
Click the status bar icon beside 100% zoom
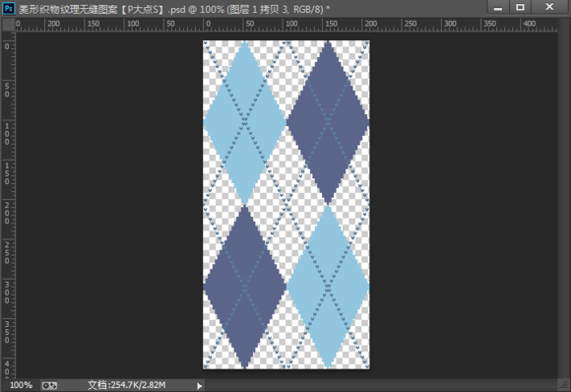click(49, 385)
